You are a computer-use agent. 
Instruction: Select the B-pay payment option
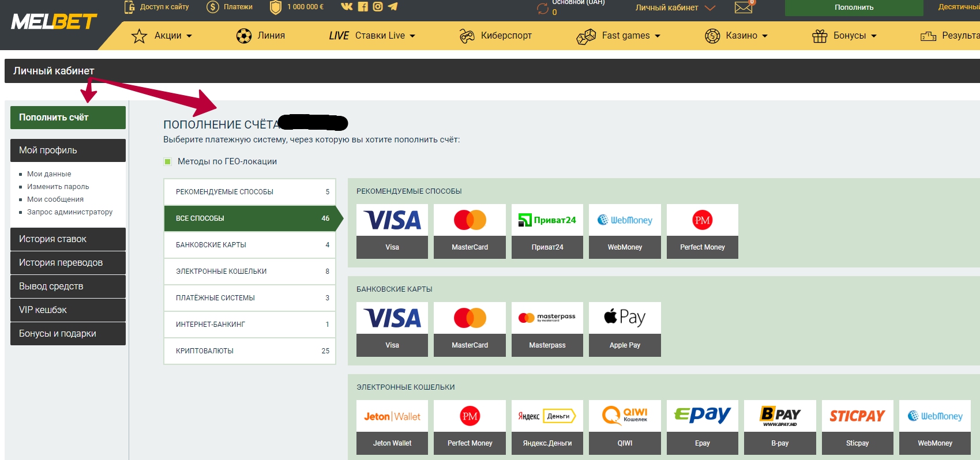coord(780,427)
